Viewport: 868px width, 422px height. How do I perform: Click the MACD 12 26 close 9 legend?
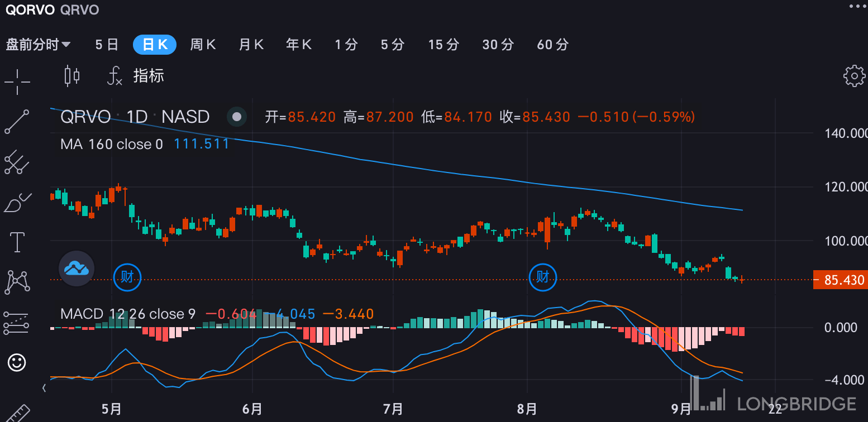pos(128,314)
